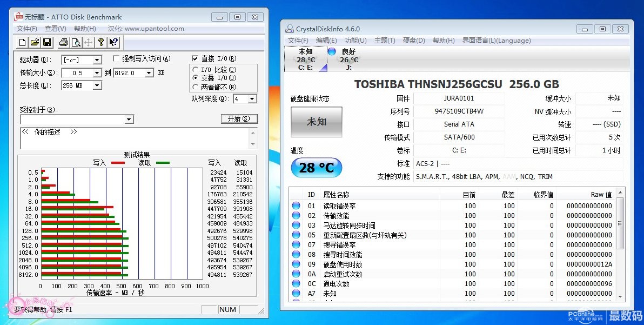644x325 pixels.
Task: Click the 你的描述 description text box
Action: pos(135,138)
